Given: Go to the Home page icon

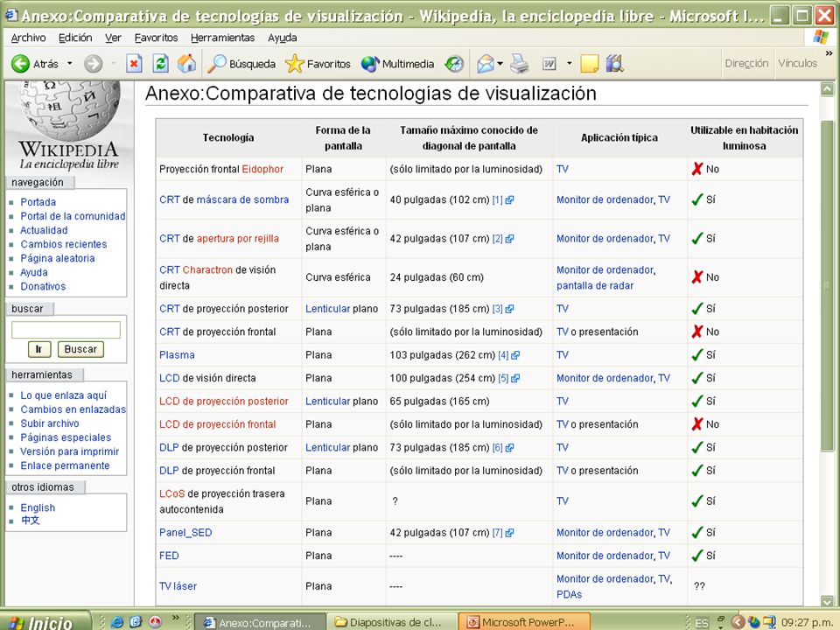Looking at the screenshot, I should (x=187, y=64).
